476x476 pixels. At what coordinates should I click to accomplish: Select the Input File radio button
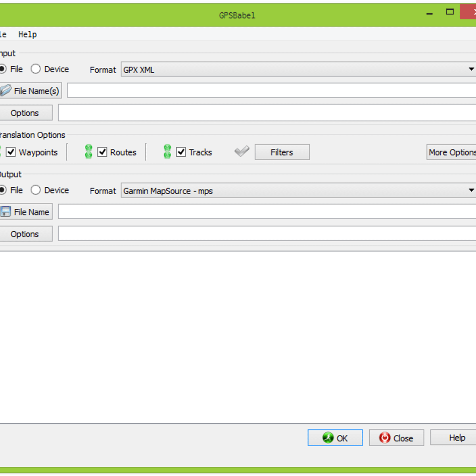point(2,69)
